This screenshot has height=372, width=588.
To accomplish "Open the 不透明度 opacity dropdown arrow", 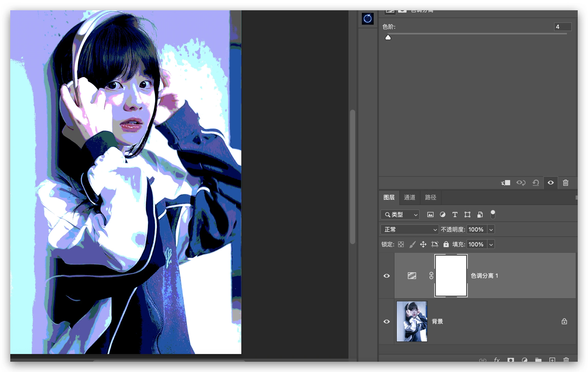I will [x=491, y=229].
